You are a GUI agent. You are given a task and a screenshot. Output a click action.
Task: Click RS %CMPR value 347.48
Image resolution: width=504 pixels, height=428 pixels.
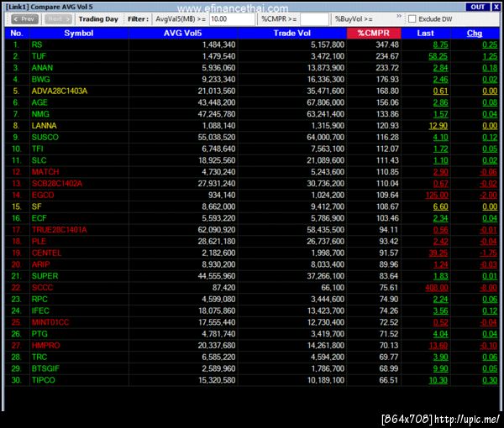[x=387, y=44]
